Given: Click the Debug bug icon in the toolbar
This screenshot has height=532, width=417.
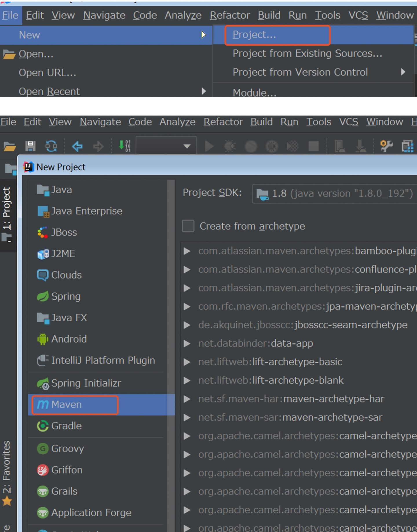Looking at the screenshot, I should click(x=230, y=146).
